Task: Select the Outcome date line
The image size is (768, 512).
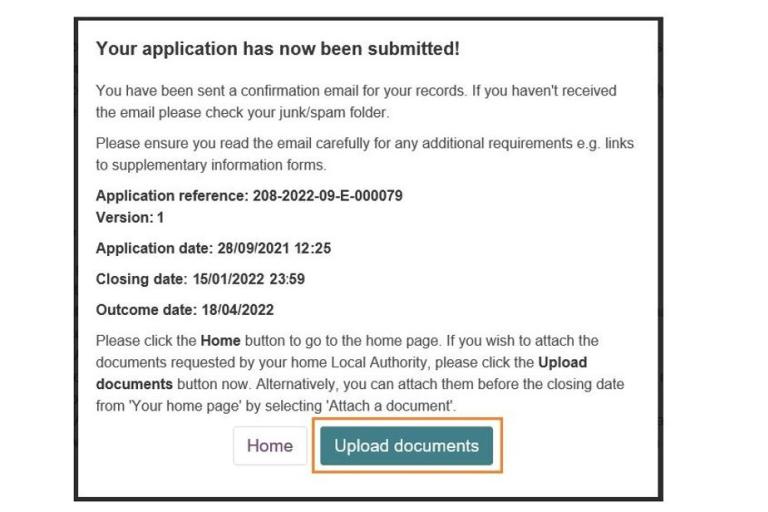Action: [x=184, y=310]
